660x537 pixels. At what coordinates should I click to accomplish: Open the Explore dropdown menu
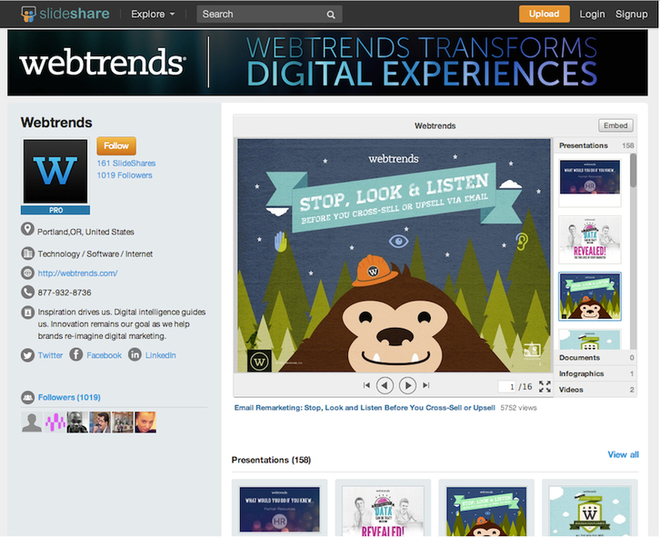pyautogui.click(x=152, y=14)
